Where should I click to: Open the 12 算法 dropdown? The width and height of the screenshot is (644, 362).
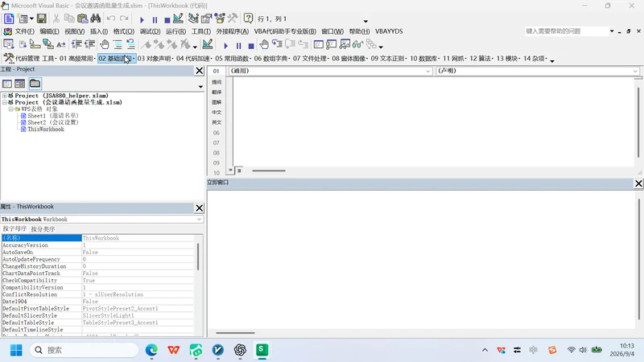click(x=481, y=59)
